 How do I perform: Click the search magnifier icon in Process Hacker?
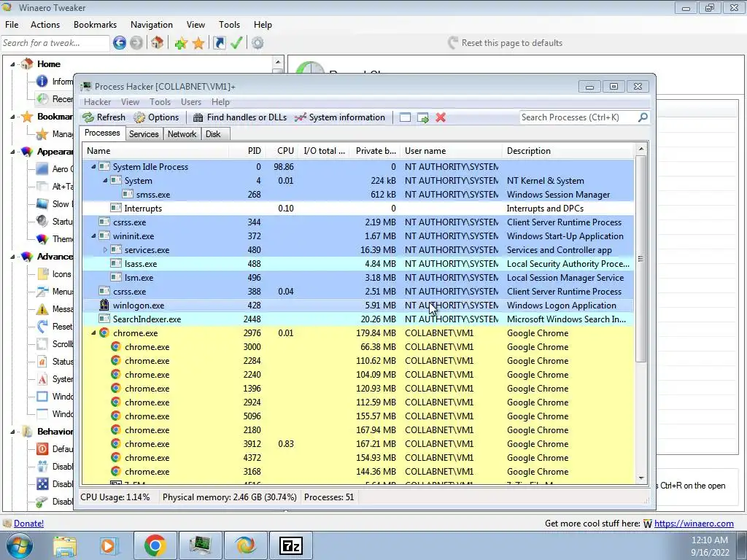coord(643,117)
